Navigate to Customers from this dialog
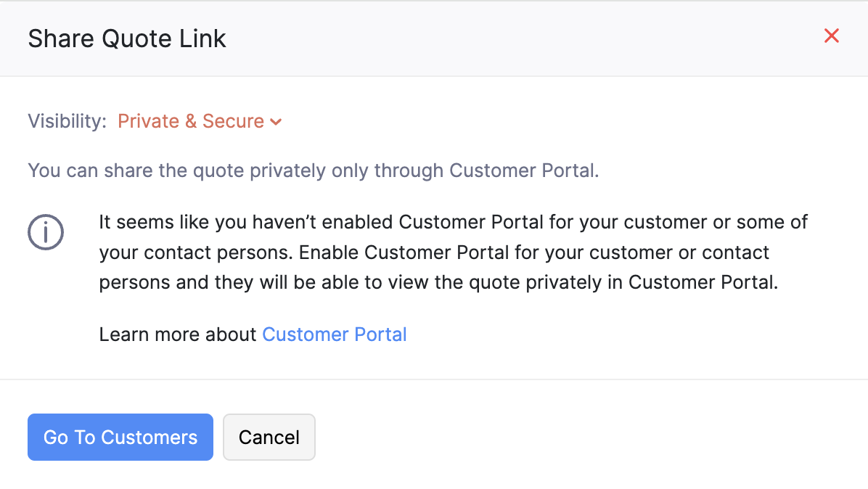Screen dimensions: 868x489 (120, 437)
